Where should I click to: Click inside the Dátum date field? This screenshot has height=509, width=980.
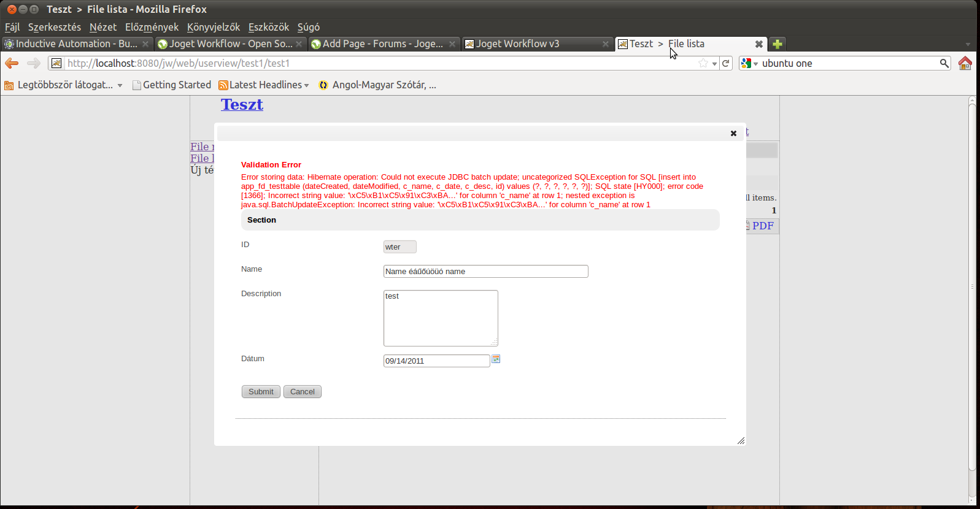(437, 361)
